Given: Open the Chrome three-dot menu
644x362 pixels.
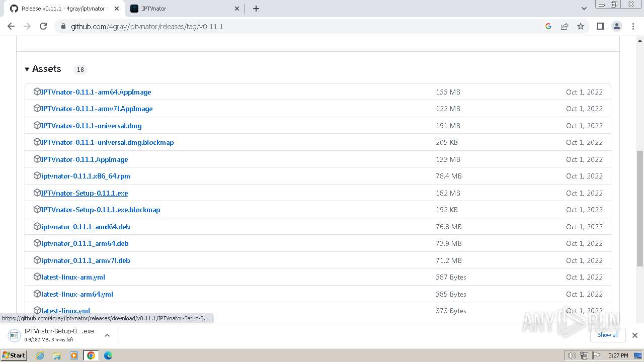Looking at the screenshot, I should click(x=633, y=26).
